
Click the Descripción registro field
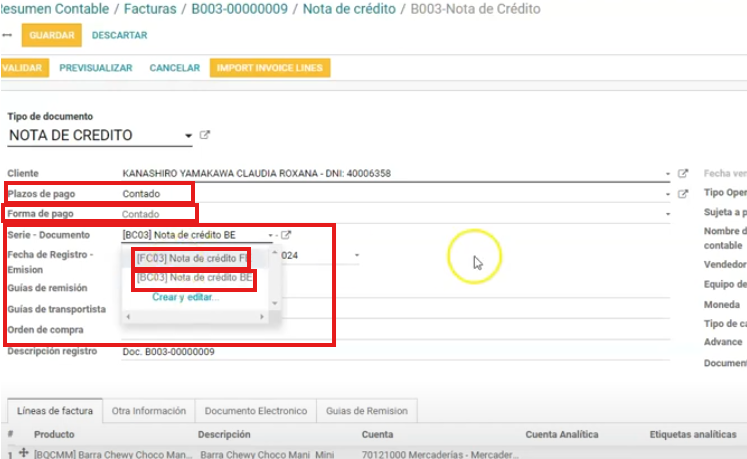(396, 352)
